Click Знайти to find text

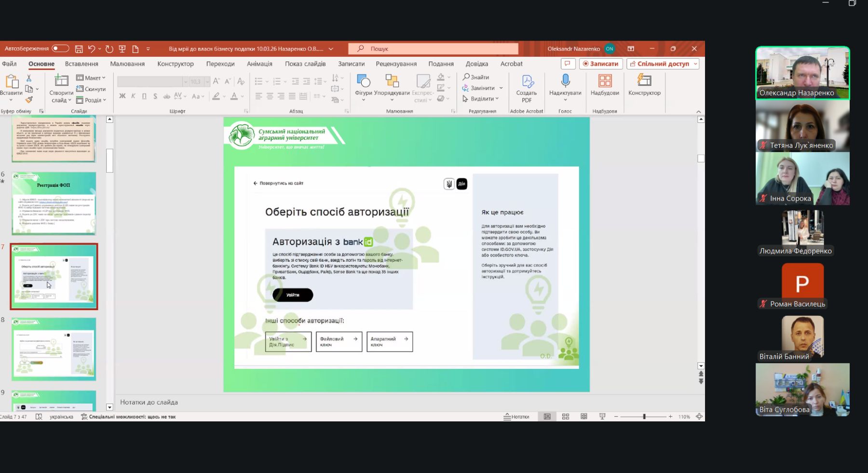476,77
